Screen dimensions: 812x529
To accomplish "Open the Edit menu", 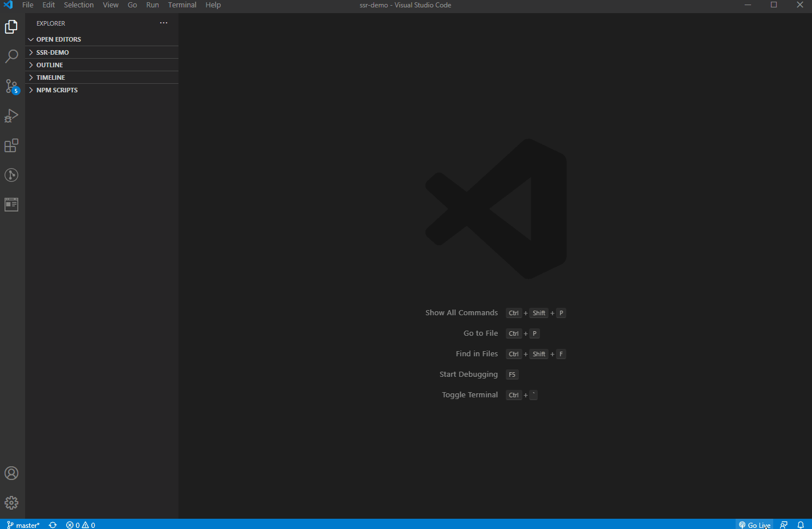I will 48,5.
